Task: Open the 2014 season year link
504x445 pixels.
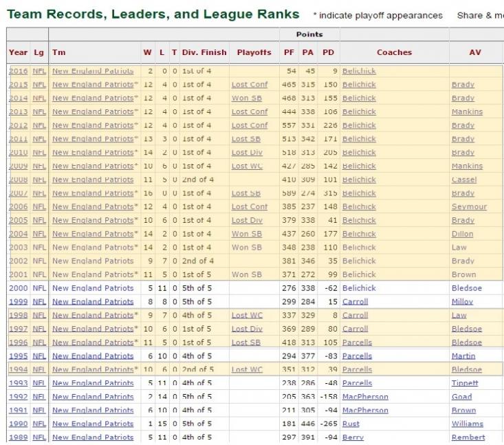Action: (x=19, y=98)
